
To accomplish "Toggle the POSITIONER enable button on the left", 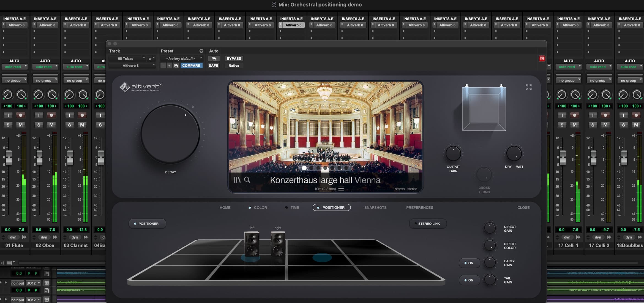I will (147, 224).
